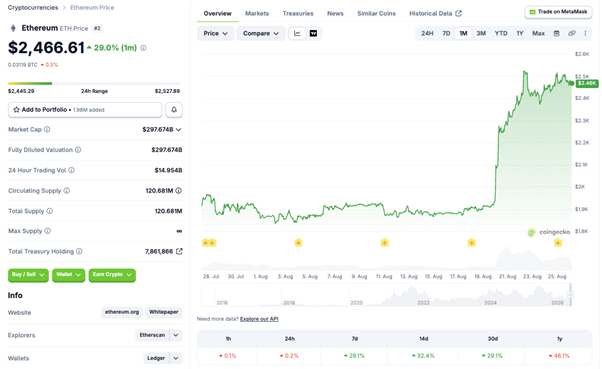The height and width of the screenshot is (369, 602).
Task: Select the 7D time range
Action: point(446,33)
